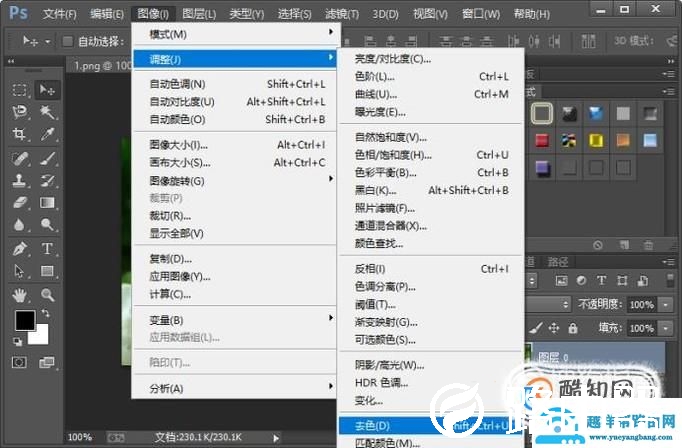
Task: Select the Zoom tool
Action: pyautogui.click(x=47, y=295)
